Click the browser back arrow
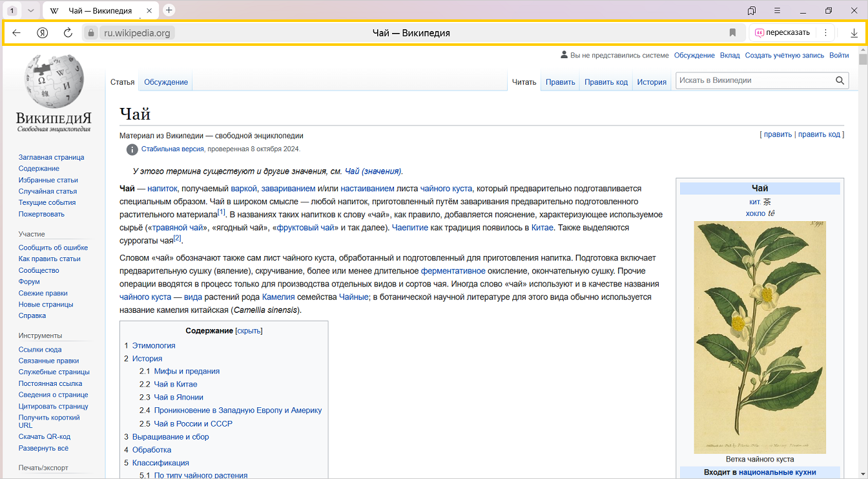Viewport: 868px width, 479px height. (17, 33)
